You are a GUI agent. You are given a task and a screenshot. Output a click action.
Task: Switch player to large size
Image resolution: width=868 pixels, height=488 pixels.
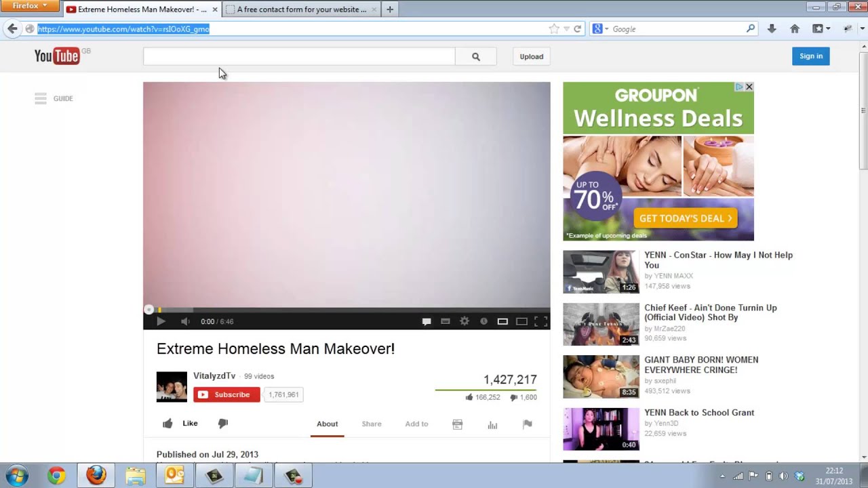[521, 321]
